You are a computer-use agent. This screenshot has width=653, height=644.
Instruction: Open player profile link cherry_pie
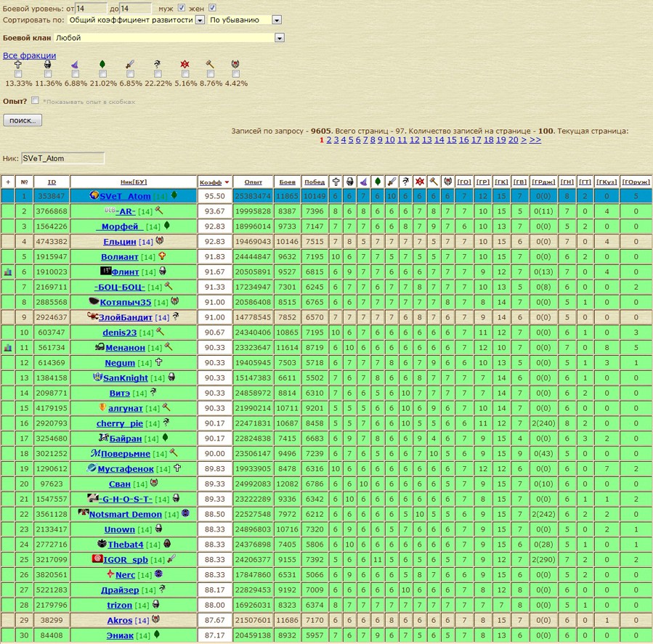[120, 423]
